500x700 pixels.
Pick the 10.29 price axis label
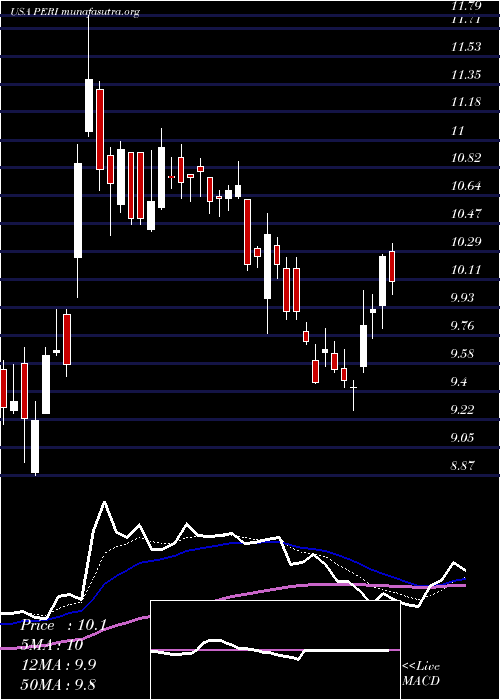466,242
